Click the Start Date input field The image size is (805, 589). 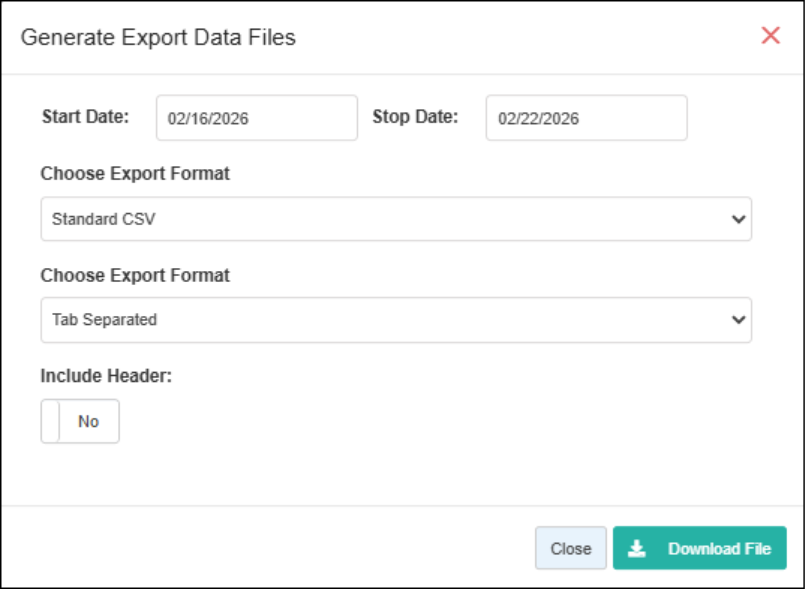pyautogui.click(x=257, y=118)
